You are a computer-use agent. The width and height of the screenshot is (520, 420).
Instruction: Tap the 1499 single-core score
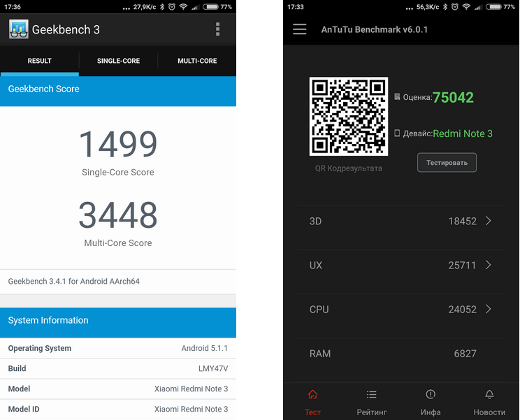118,143
